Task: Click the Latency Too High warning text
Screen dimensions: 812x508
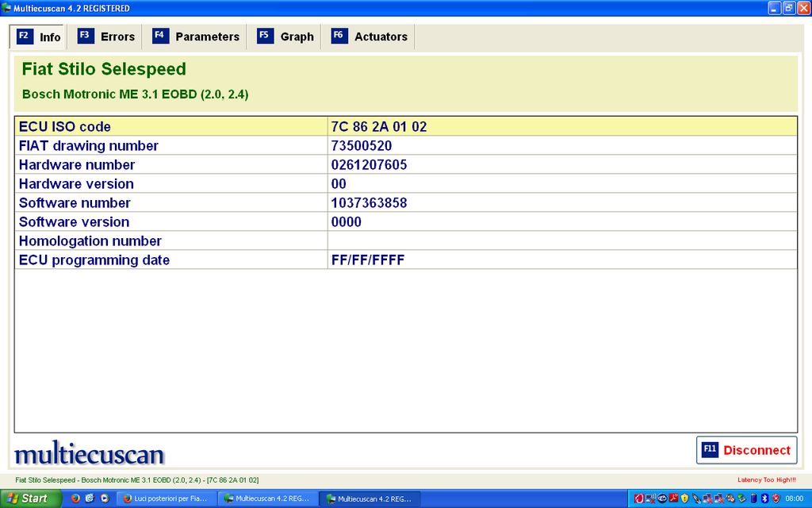Action: pyautogui.click(x=767, y=480)
